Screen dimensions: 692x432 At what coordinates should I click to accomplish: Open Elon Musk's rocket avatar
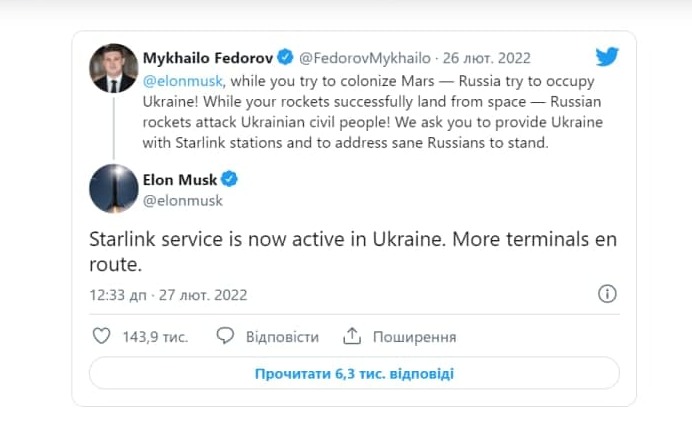coord(113,189)
